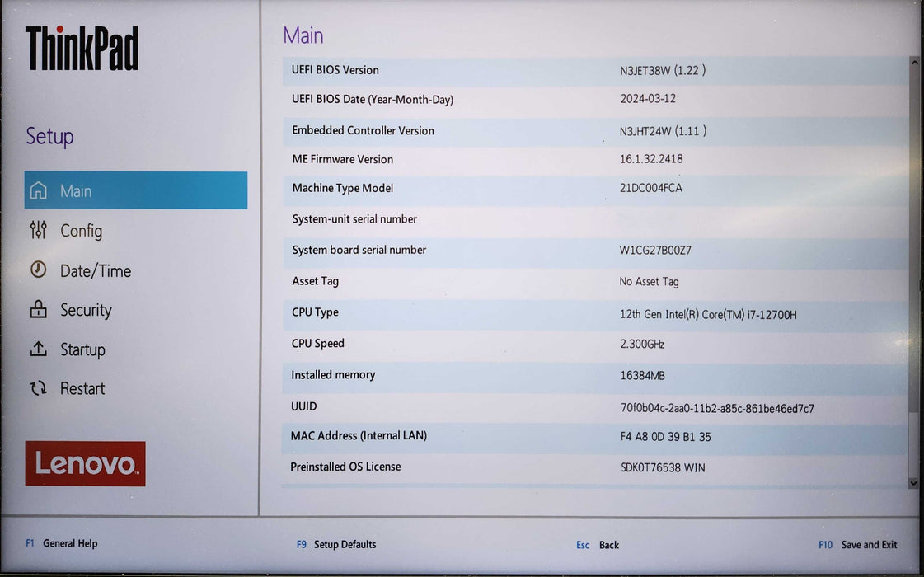924x577 pixels.
Task: Click F1 General Help
Action: point(61,543)
